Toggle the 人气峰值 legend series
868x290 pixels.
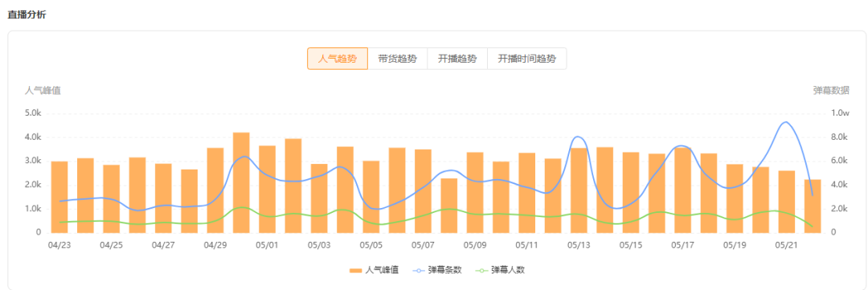(x=374, y=270)
